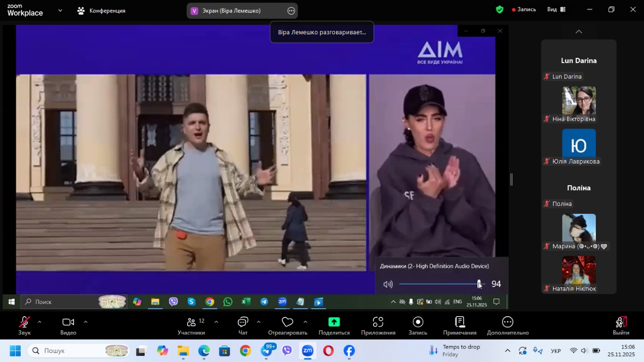
Task: Click the Запись record icon in toolbar
Action: tap(418, 322)
